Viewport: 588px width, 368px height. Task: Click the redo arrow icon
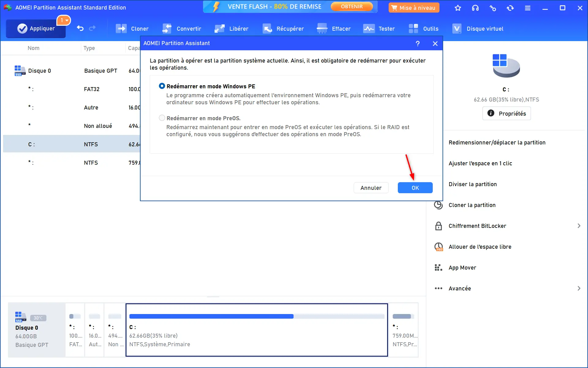coord(92,29)
